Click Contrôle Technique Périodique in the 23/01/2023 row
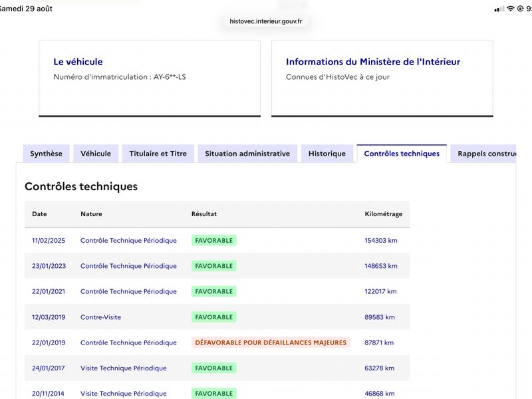 (128, 266)
